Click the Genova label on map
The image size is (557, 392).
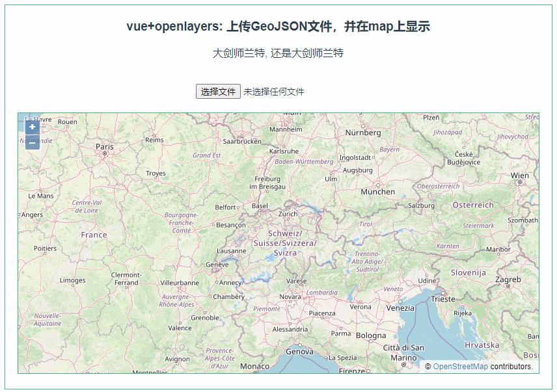pos(300,352)
